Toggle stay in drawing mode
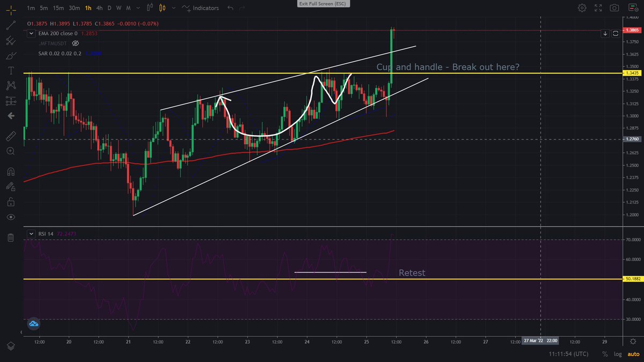Screen dimensions: 644x362 click(x=10, y=187)
